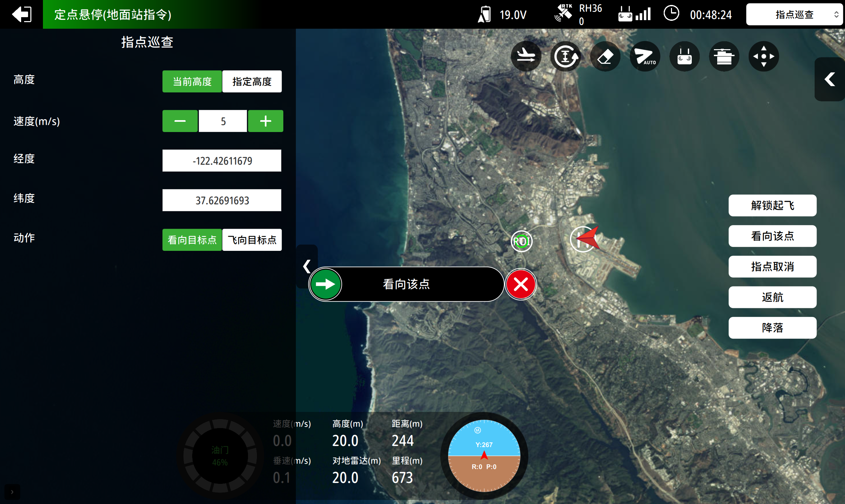
Task: Click the back exit arrow icon
Action: coord(21,14)
